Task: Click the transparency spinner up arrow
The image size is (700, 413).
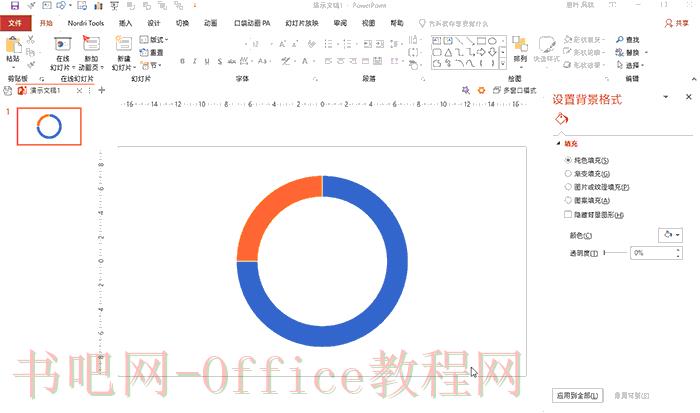Action: coord(678,250)
